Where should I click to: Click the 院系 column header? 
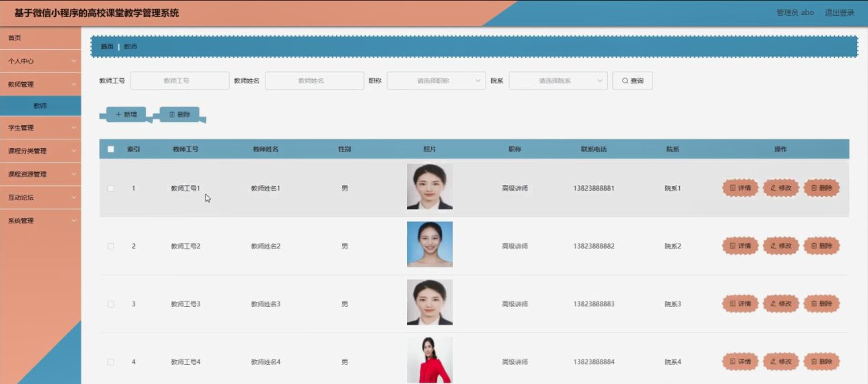coord(673,149)
